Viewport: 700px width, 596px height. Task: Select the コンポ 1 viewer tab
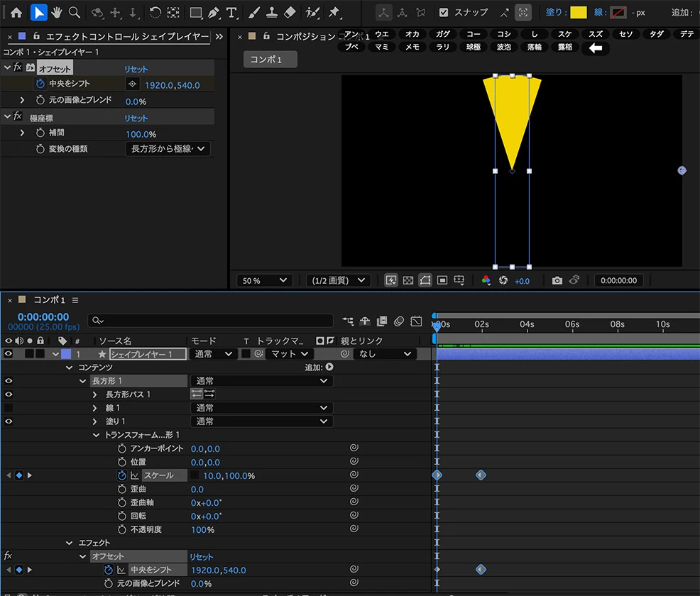pos(270,60)
